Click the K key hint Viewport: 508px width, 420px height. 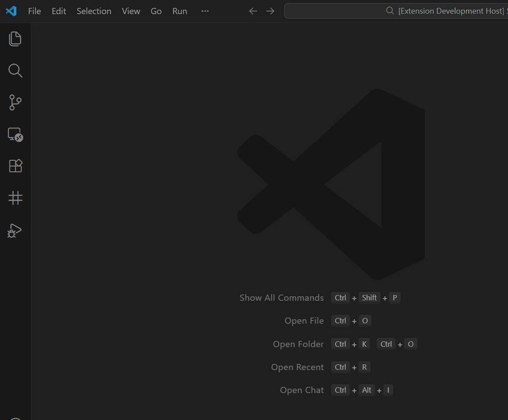(x=364, y=344)
